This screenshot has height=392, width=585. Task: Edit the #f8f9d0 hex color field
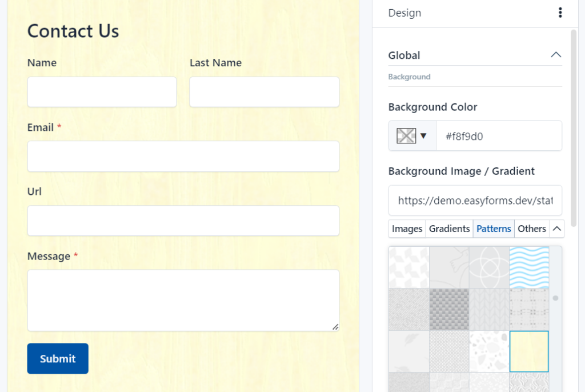(x=499, y=136)
